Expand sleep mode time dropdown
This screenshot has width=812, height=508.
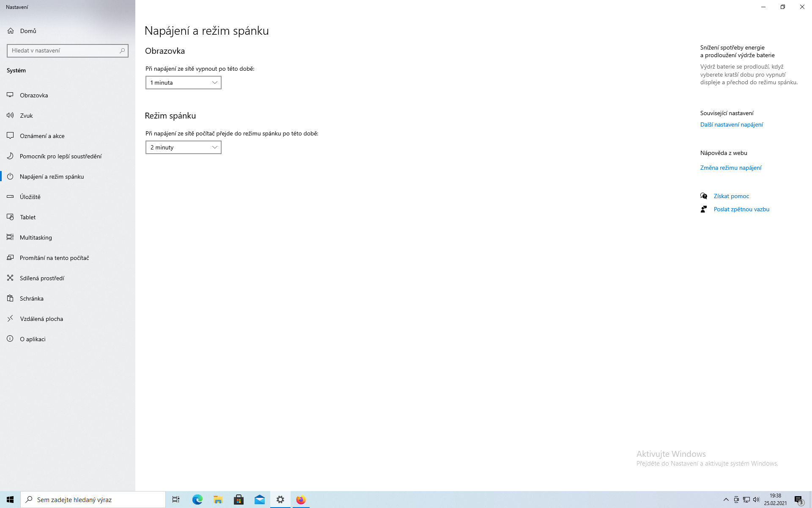point(183,147)
